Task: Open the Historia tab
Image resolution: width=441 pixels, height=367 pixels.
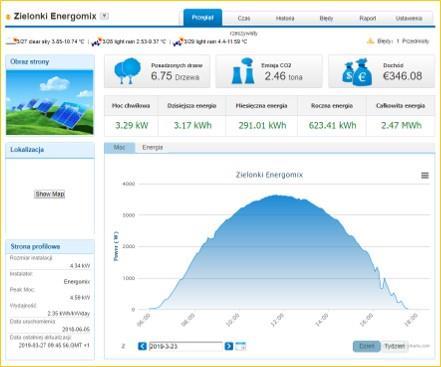Action: pos(285,18)
